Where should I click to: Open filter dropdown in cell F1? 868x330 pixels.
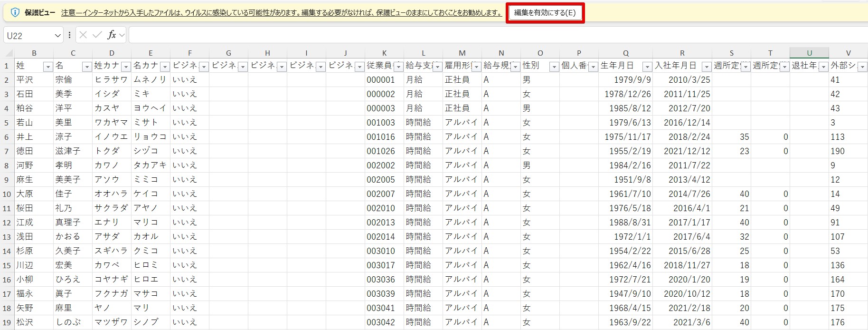click(x=204, y=67)
